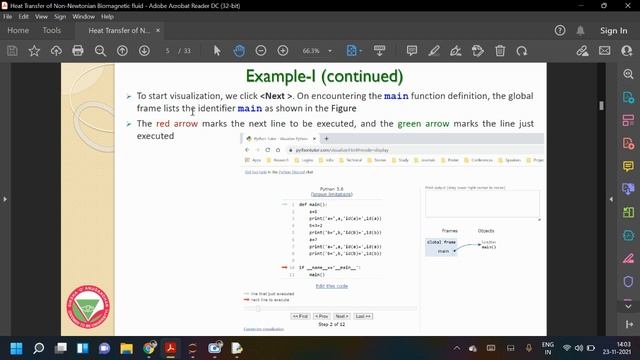Rotate the page with rotate icon
This screenshot has height=360, width=640.
pos(522,51)
